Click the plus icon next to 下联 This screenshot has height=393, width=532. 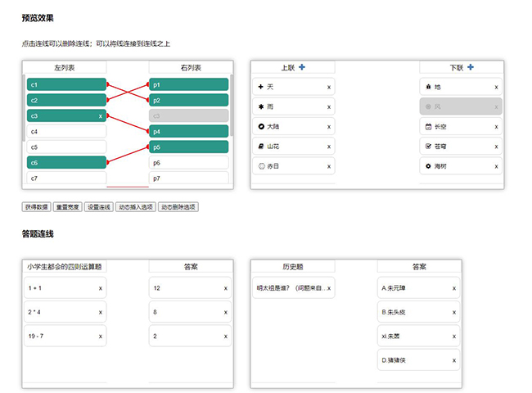pos(471,67)
